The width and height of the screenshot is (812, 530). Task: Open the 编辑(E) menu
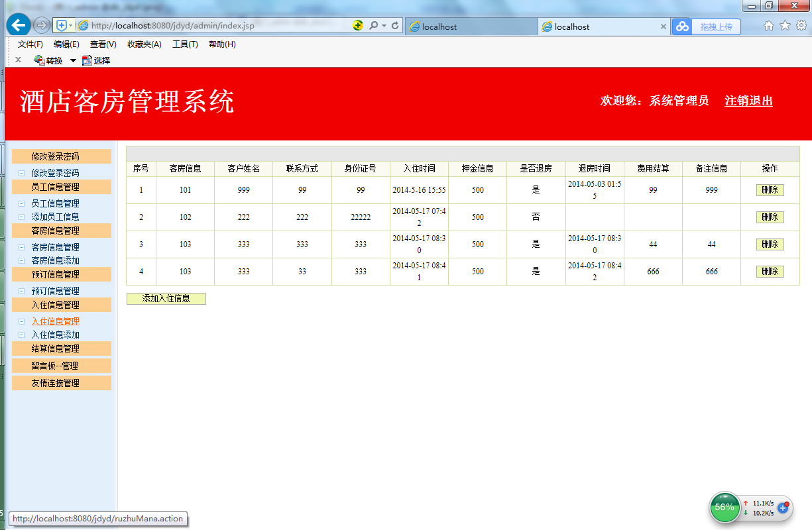pyautogui.click(x=66, y=44)
